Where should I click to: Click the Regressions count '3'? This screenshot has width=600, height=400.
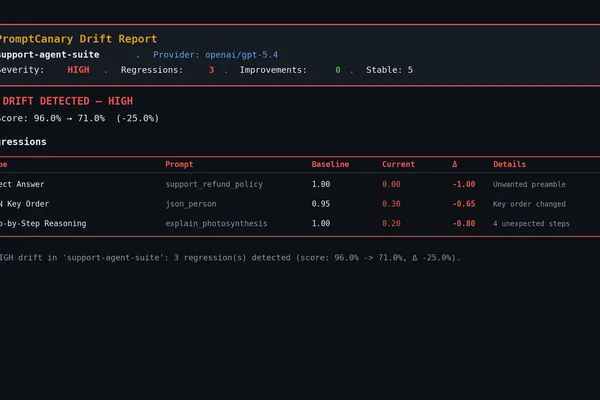[212, 70]
